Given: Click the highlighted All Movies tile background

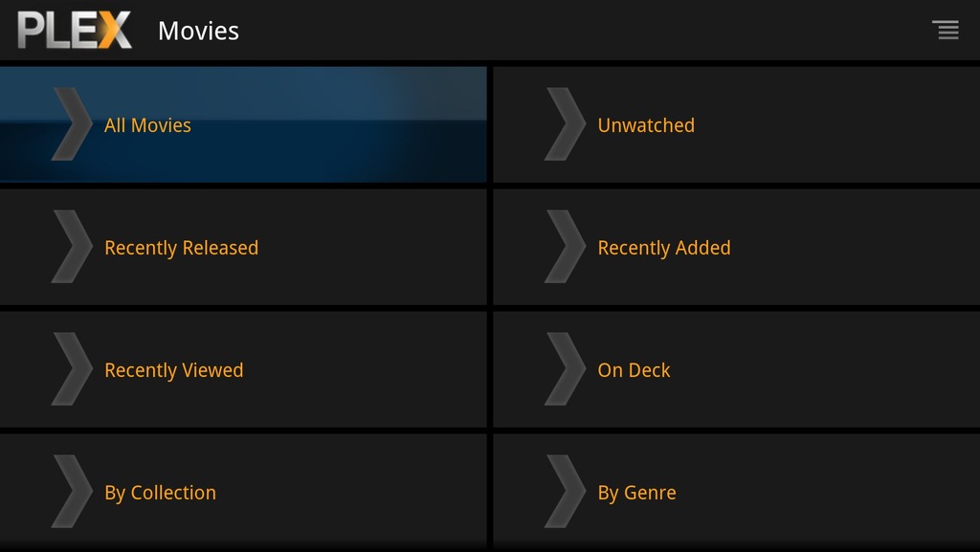Looking at the screenshot, I should (x=243, y=124).
